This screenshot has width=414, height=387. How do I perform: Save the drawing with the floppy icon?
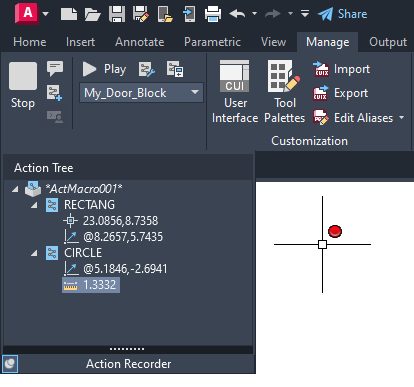(x=117, y=14)
